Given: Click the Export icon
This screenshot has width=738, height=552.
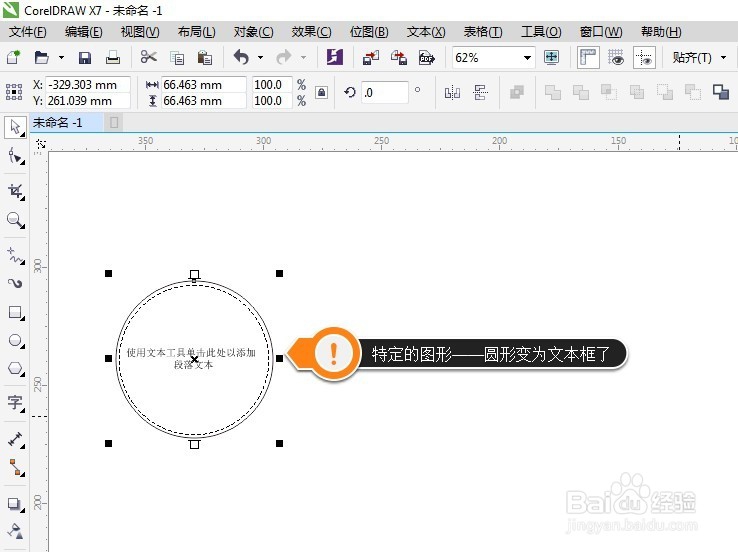Looking at the screenshot, I should coord(399,57).
